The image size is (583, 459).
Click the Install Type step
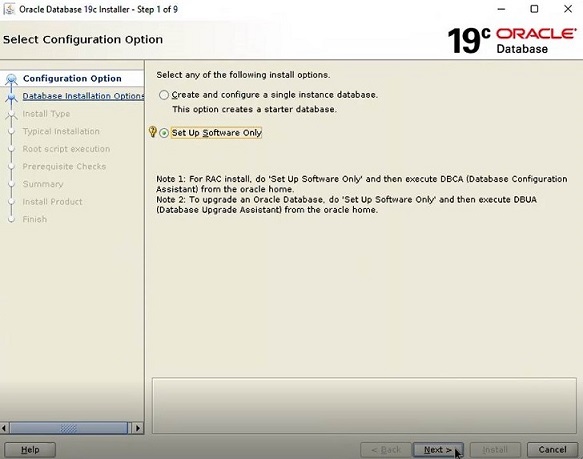click(x=46, y=114)
